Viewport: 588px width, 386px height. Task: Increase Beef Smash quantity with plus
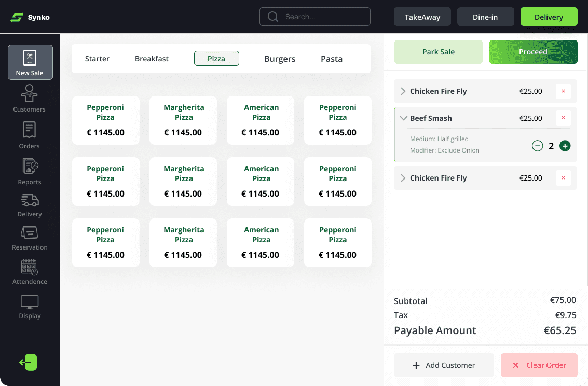point(565,146)
